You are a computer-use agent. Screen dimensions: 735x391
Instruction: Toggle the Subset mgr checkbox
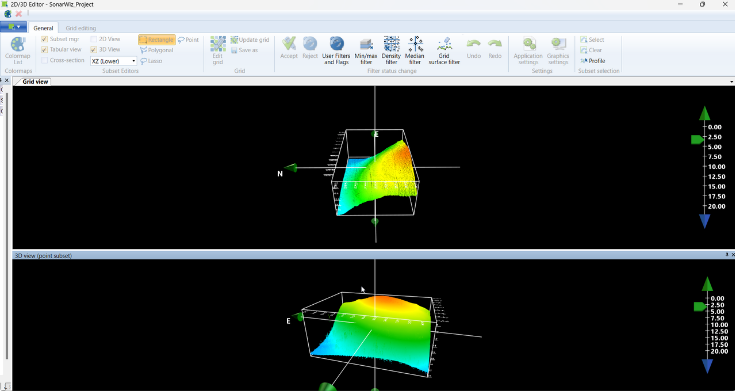coord(45,39)
